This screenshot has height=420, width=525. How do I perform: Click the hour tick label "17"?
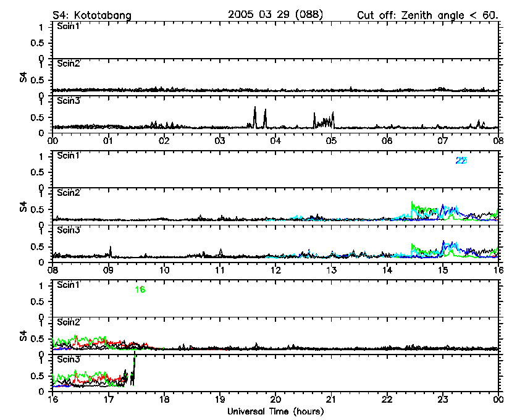click(108, 400)
